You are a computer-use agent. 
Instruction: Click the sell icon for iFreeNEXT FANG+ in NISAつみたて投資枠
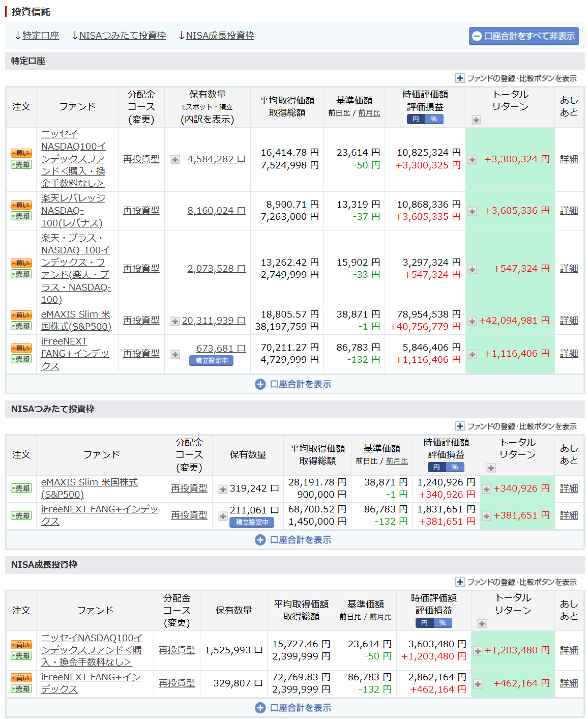(x=21, y=515)
